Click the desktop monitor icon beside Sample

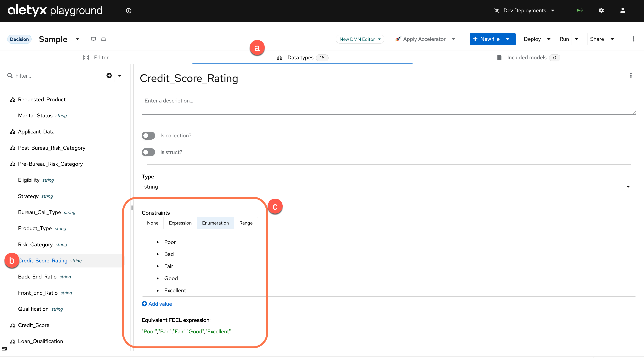coord(93,39)
